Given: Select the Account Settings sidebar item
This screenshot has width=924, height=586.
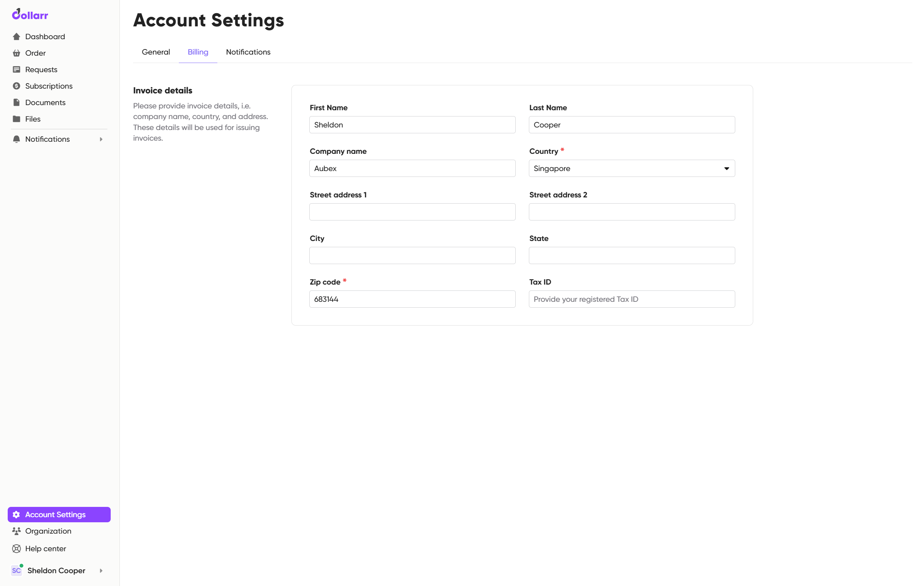Looking at the screenshot, I should coord(59,515).
